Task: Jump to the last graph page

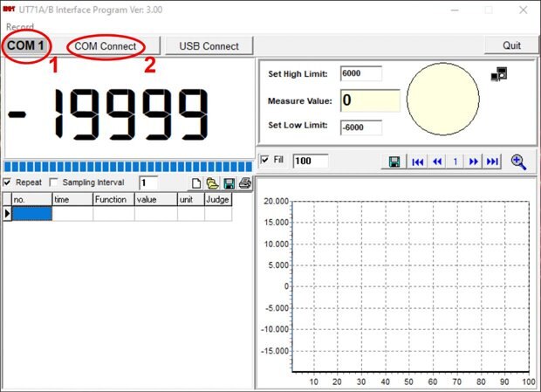Action: click(492, 162)
